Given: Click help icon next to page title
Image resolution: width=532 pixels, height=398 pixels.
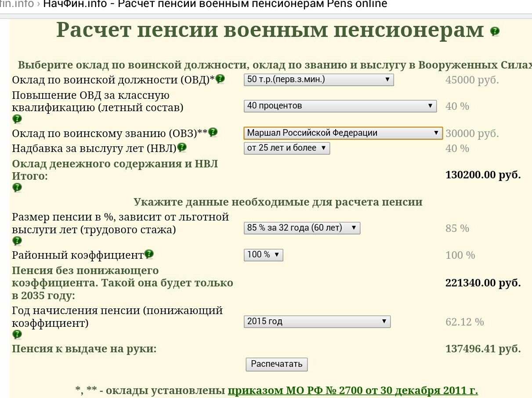Looking at the screenshot, I should coord(495,31).
